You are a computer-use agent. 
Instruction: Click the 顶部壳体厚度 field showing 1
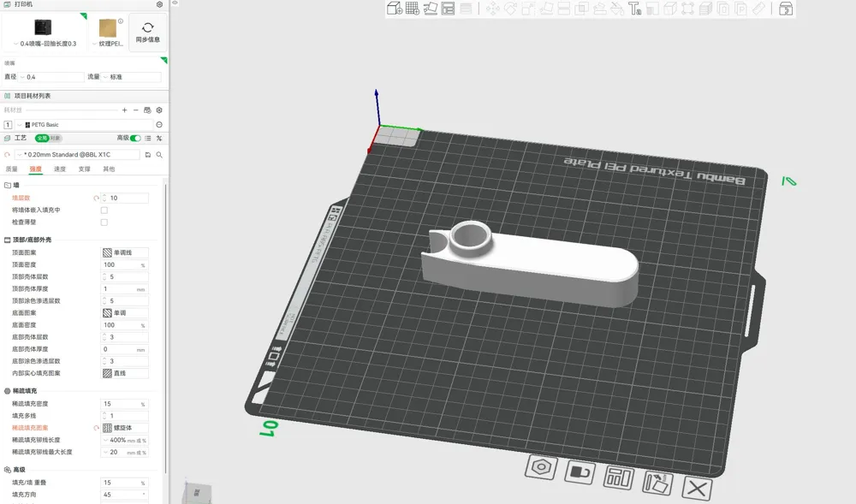click(x=125, y=289)
